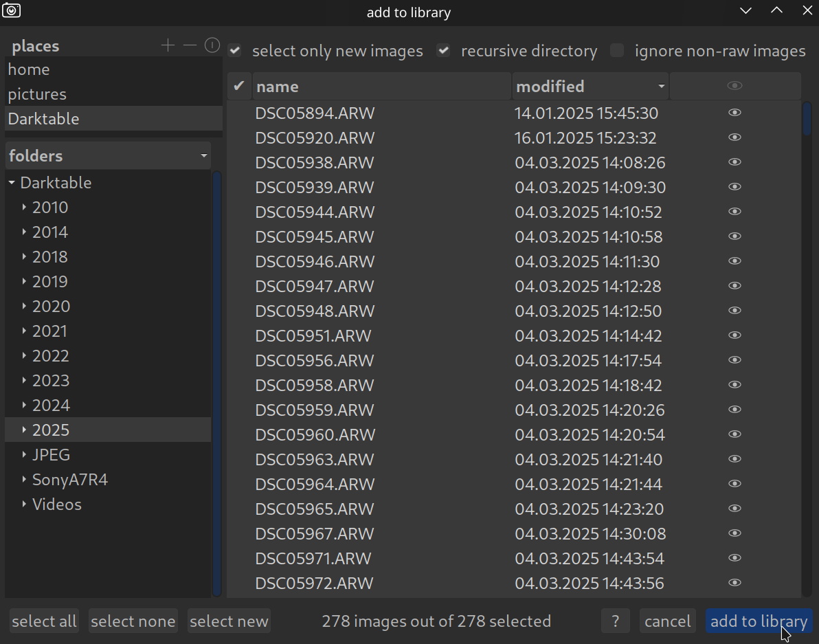Screen dimensions: 819x644
Task: Expand the 2025 folder
Action: (24, 430)
